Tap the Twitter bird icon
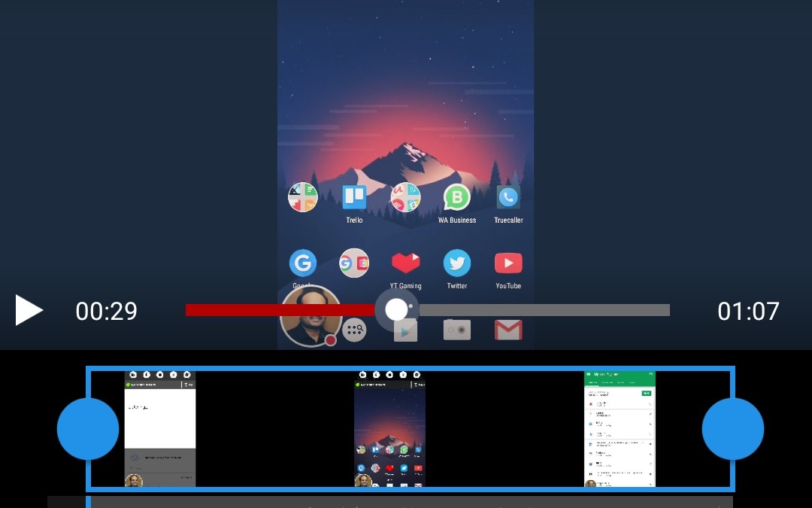Viewport: 812px width, 508px height. [456, 263]
